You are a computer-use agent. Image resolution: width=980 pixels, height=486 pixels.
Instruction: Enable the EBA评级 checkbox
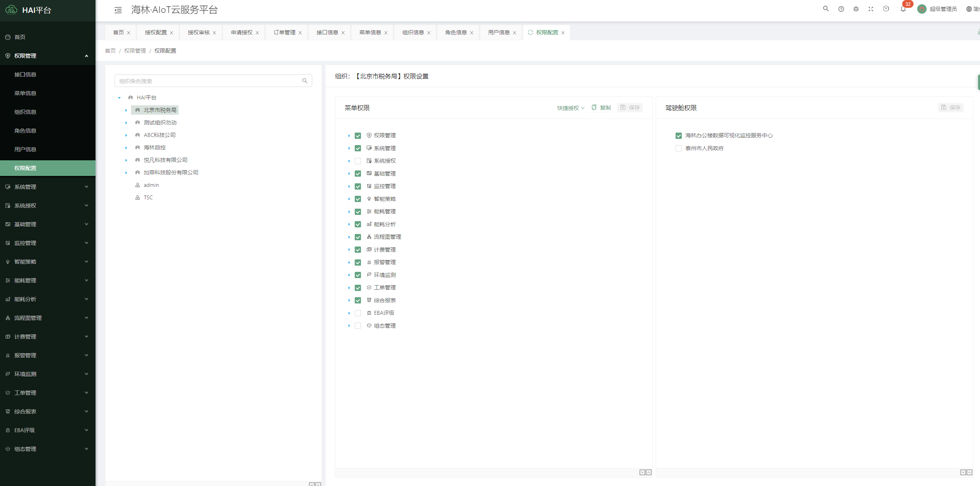click(358, 313)
